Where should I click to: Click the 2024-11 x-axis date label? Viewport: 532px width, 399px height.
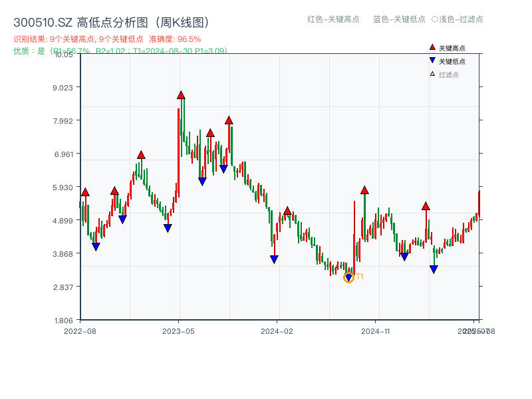click(377, 329)
